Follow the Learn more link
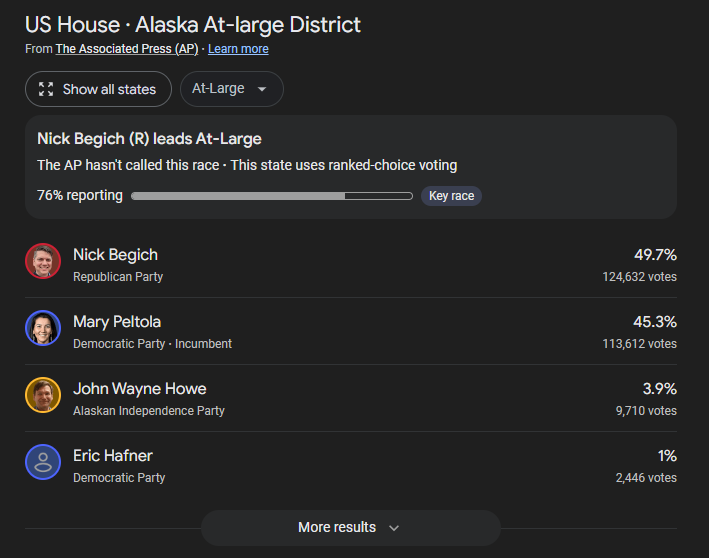Viewport: 709px width, 558px height. [x=238, y=49]
